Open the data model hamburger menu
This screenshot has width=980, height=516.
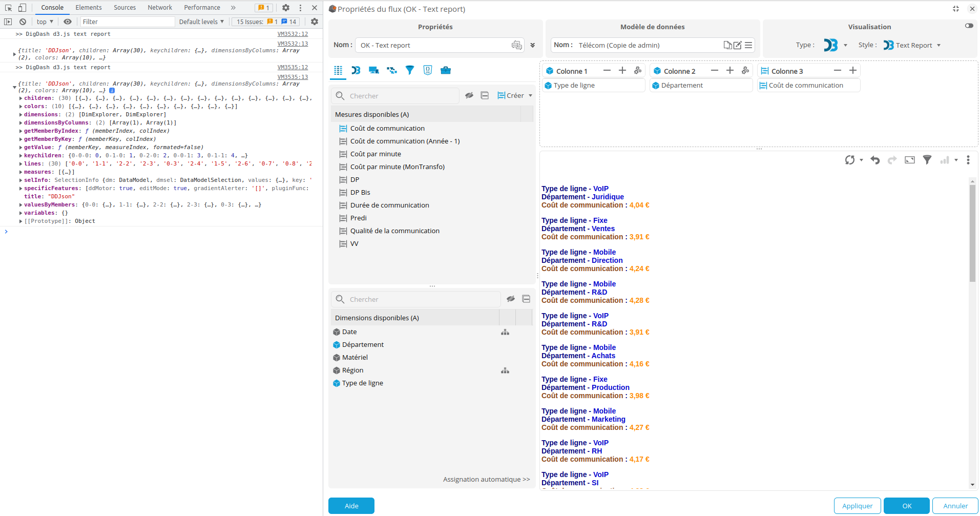748,45
